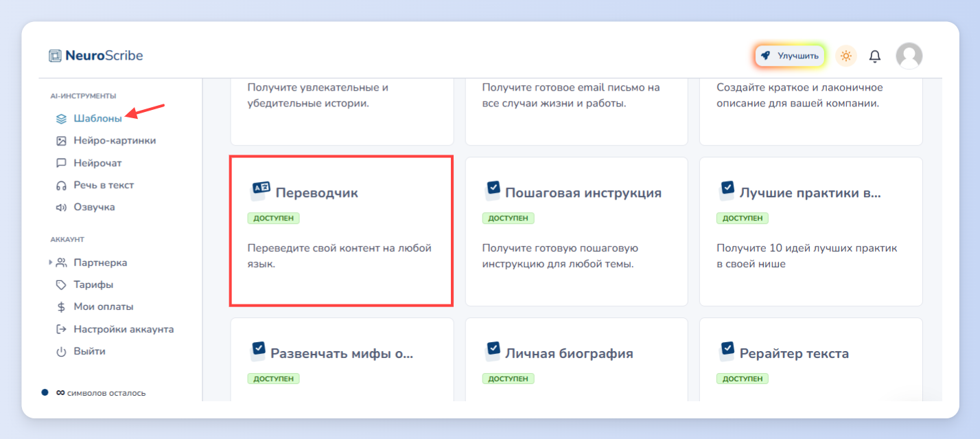Open the Партнерка menu label
The image size is (980, 439).
(x=100, y=262)
